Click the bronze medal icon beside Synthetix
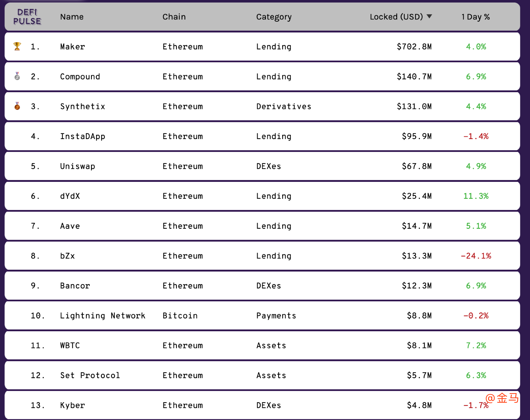This screenshot has width=530, height=420. tap(17, 106)
